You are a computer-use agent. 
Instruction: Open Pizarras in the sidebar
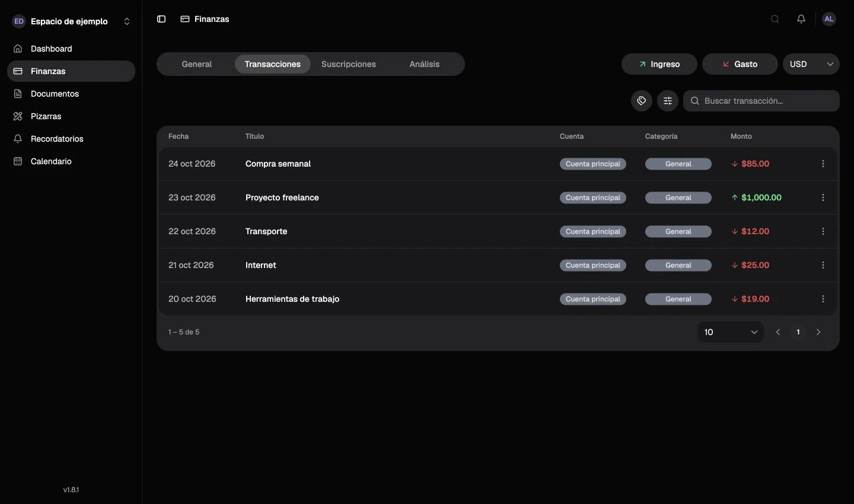tap(71, 116)
